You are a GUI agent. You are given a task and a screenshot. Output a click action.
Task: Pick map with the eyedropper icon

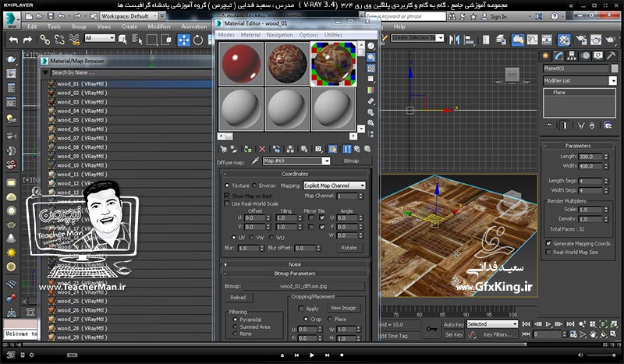pyautogui.click(x=255, y=161)
